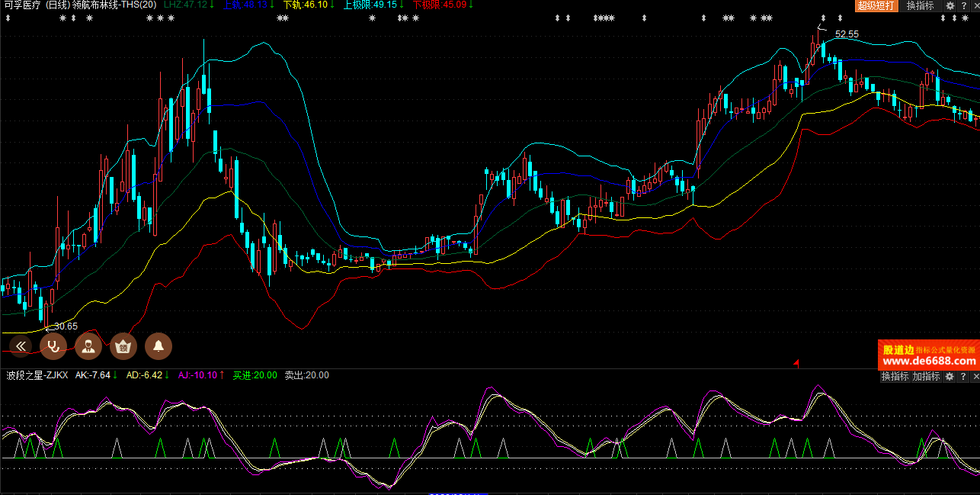Open lower indicator help question-mark icon
This screenshot has height=495, width=980.
(963, 376)
